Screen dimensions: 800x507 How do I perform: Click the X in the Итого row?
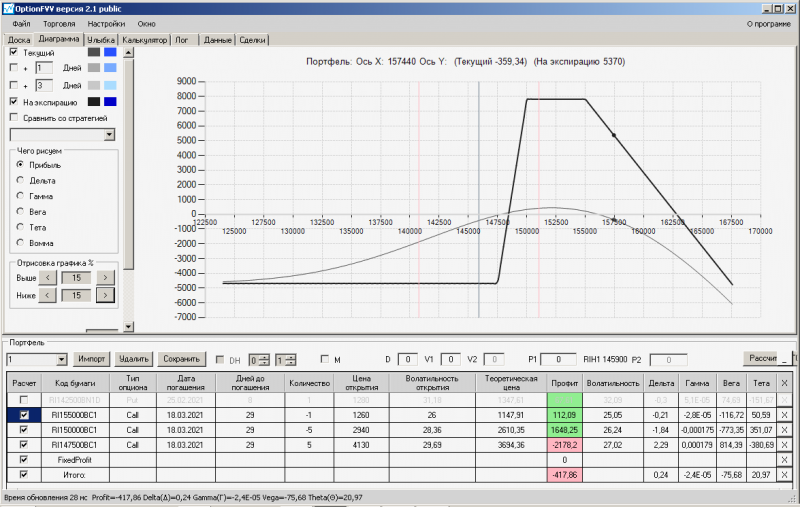point(784,474)
